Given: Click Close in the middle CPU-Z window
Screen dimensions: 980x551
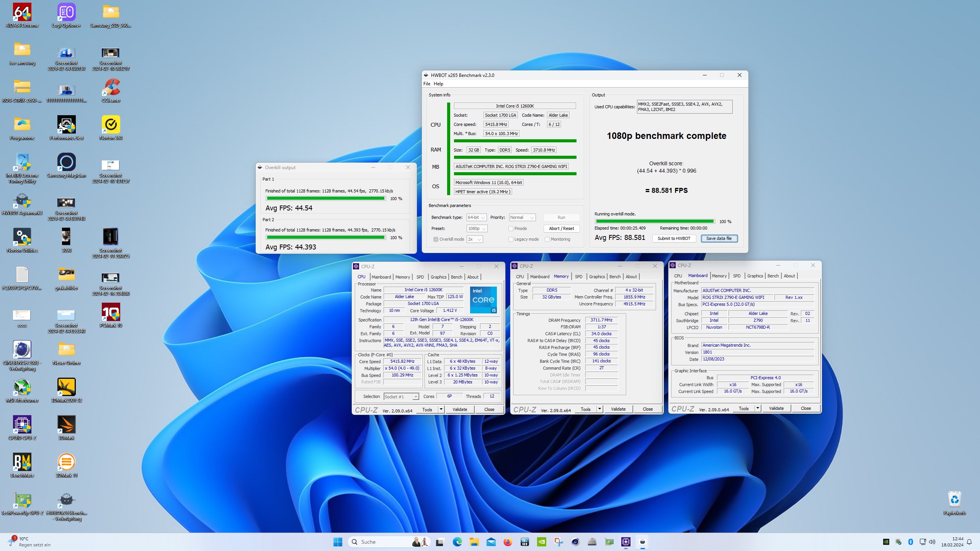Looking at the screenshot, I should [x=648, y=409].
